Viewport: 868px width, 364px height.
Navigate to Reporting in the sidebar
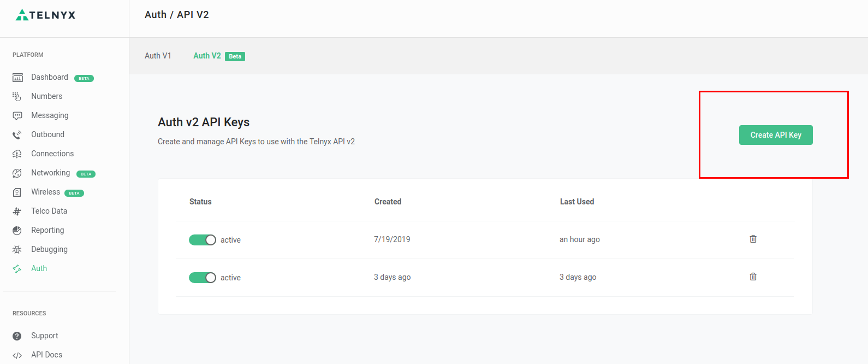[x=47, y=230]
